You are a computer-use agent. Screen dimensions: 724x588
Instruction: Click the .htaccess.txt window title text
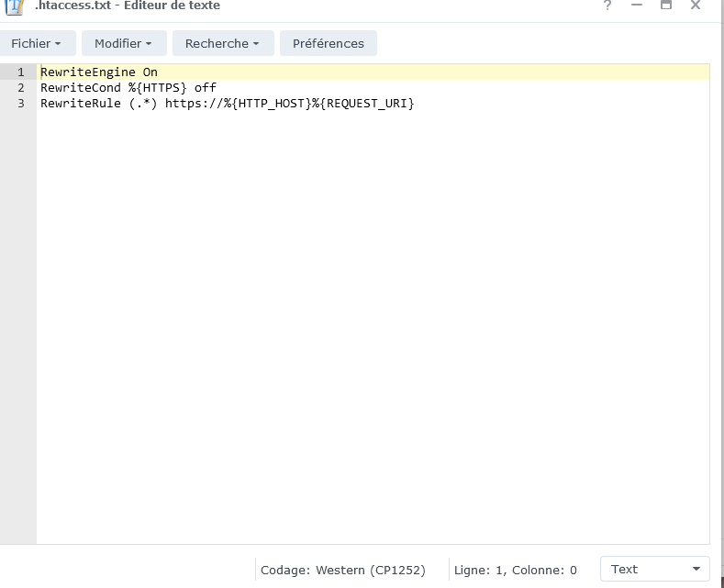tap(128, 6)
